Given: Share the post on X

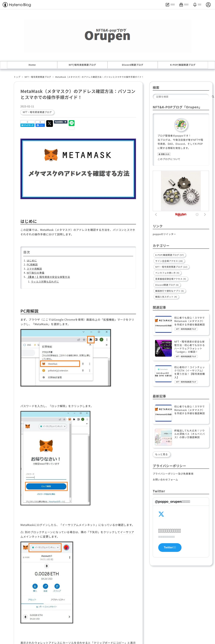Looking at the screenshot, I should coord(50,123).
